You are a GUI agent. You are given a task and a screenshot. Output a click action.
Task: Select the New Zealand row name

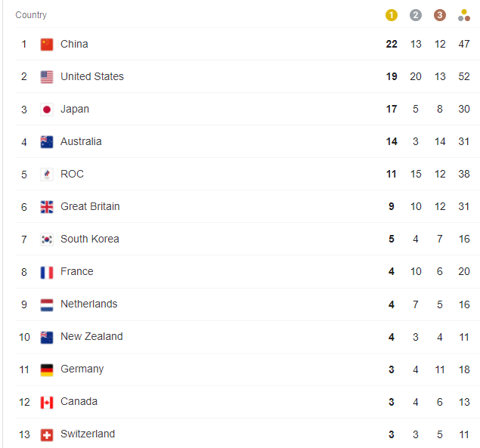pyautogui.click(x=91, y=336)
